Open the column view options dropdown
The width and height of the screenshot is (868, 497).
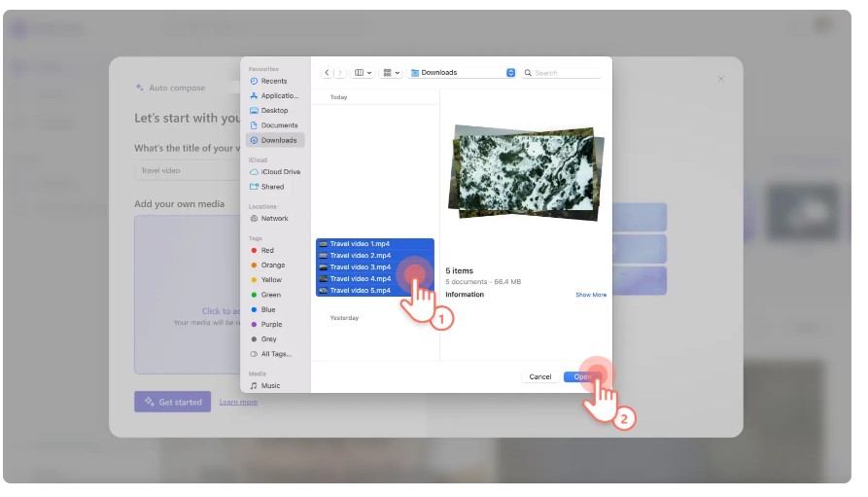[364, 73]
